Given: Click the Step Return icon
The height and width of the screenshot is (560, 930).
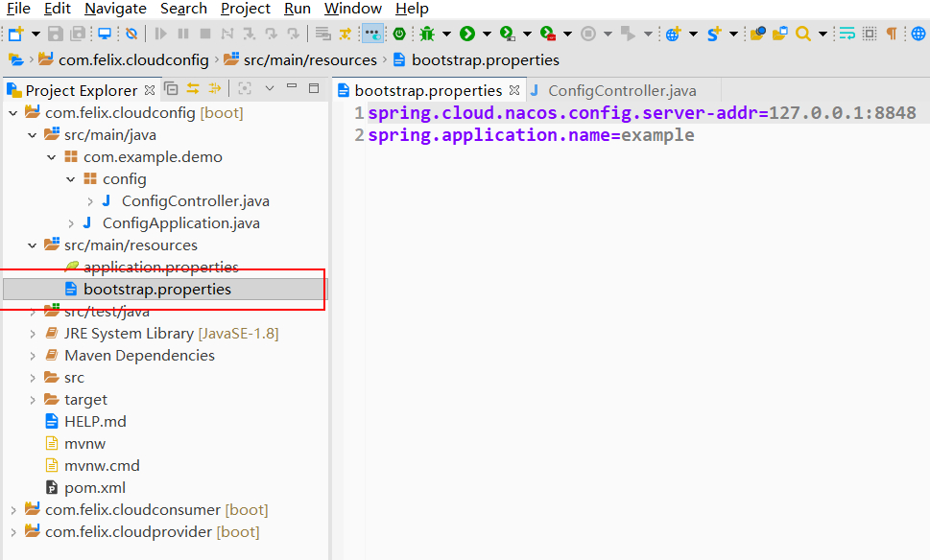Looking at the screenshot, I should click(x=293, y=34).
